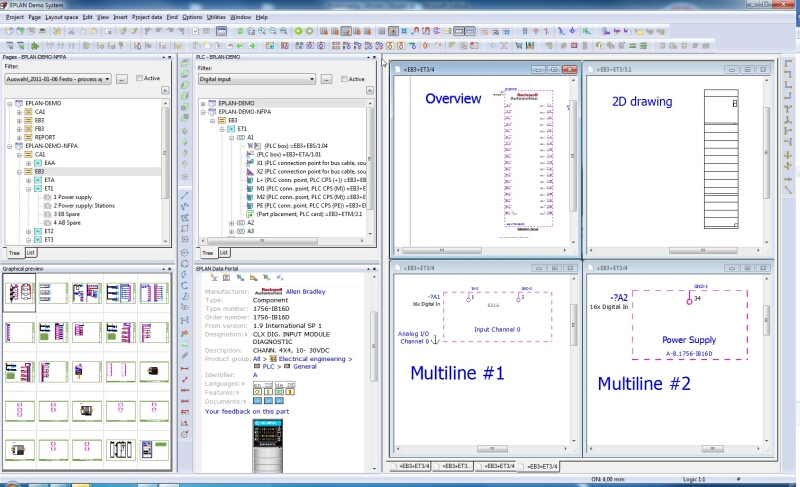This screenshot has width=800, height=487.
Task: Select page 1 Power supply in tree
Action: tap(72, 197)
